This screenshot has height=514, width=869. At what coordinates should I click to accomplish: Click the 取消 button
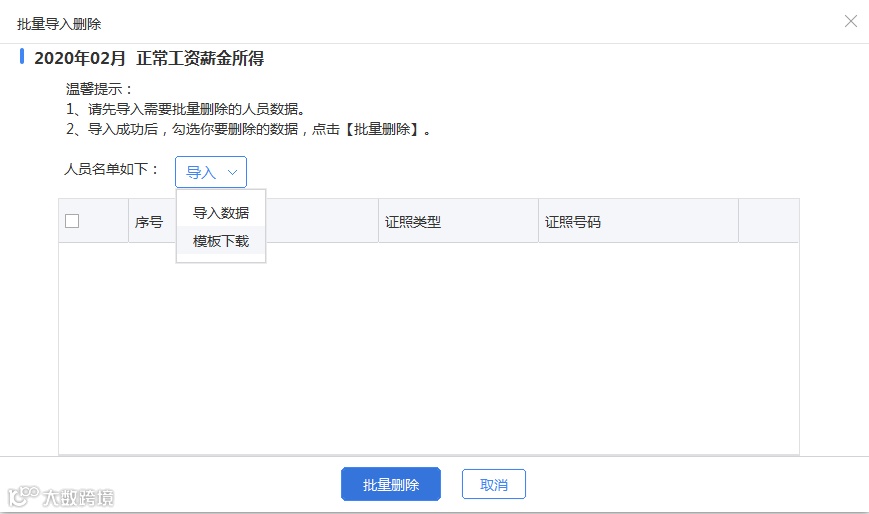click(494, 485)
